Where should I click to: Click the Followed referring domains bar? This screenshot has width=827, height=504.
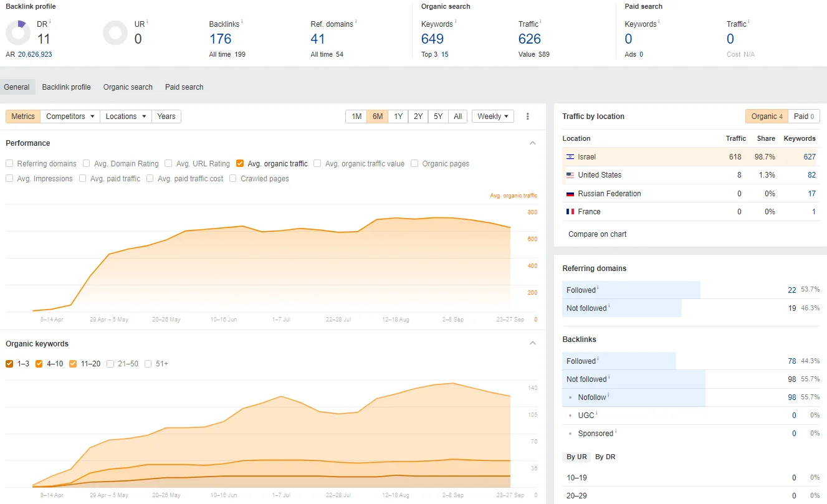pos(631,290)
